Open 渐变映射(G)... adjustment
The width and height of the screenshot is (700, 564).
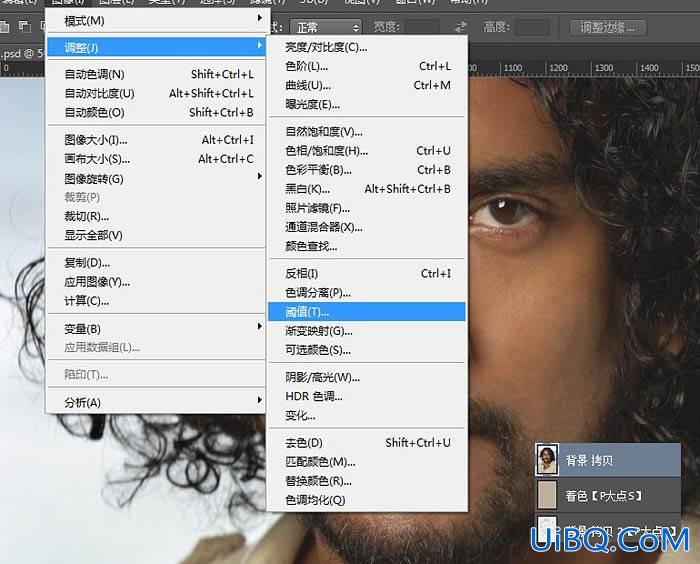point(367,331)
